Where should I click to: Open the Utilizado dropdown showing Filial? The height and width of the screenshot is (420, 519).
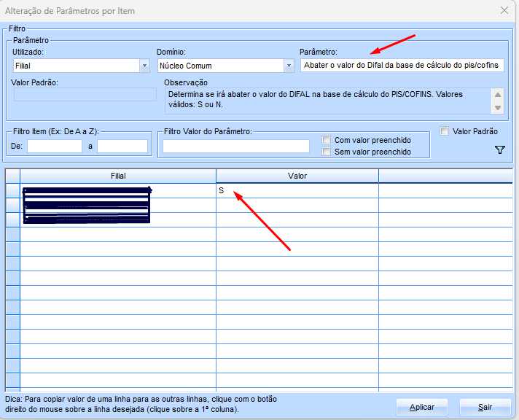(144, 66)
